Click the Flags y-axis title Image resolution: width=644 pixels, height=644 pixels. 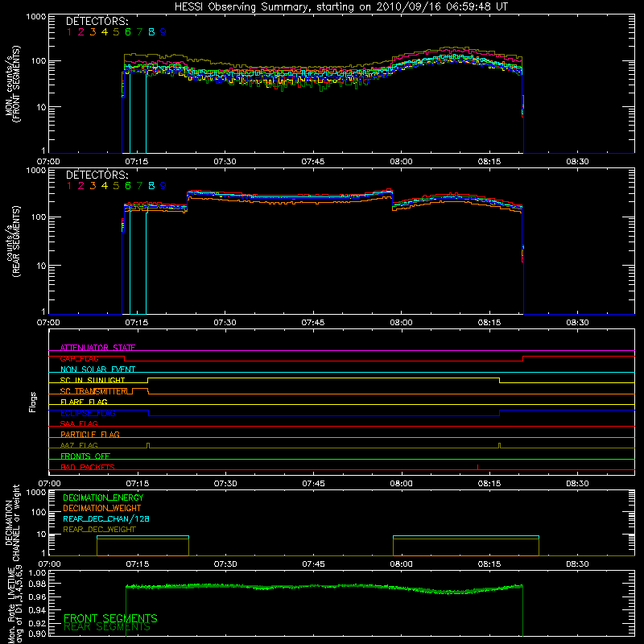coord(33,402)
